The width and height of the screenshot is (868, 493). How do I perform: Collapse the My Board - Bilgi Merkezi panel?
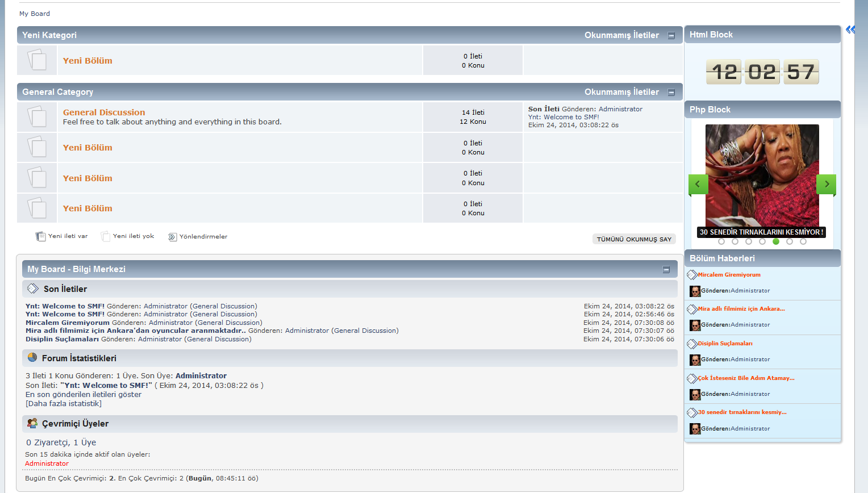[x=666, y=270]
